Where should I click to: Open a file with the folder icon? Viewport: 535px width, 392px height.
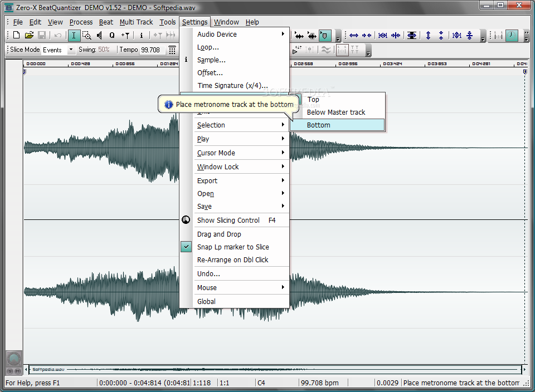tap(29, 35)
